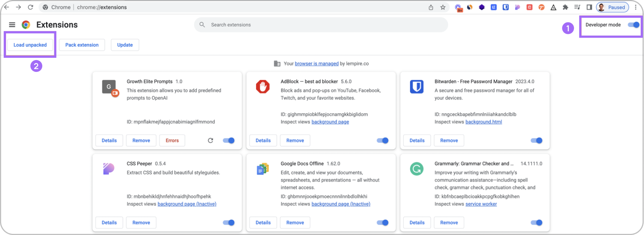Image resolution: width=644 pixels, height=235 pixels.
Task: Disable the Google Docs Offline toggle
Action: click(383, 222)
